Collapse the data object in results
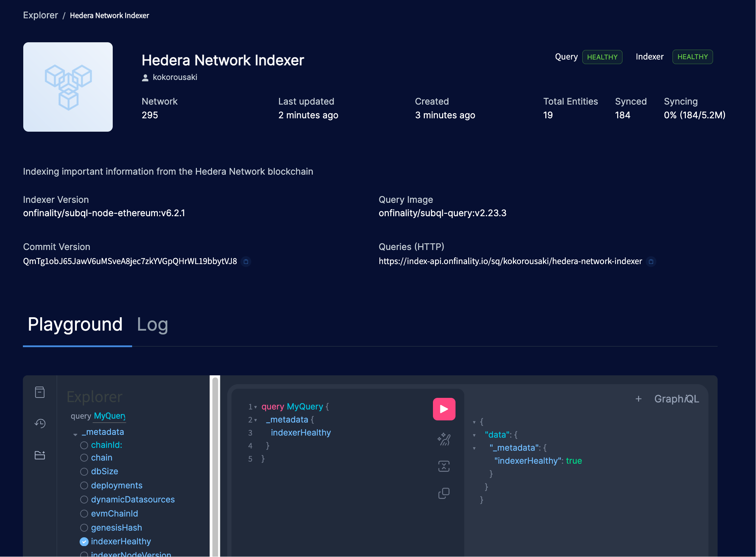 click(x=474, y=434)
